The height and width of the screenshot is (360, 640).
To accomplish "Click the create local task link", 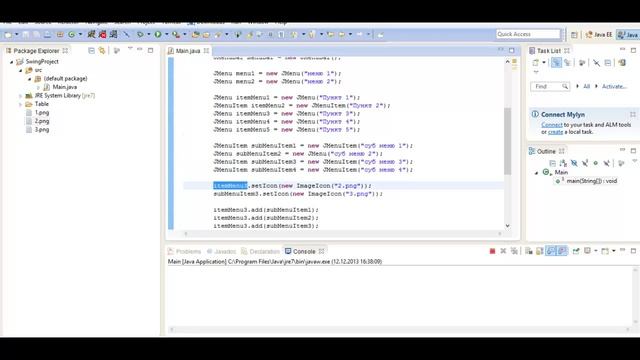I will 556,132.
